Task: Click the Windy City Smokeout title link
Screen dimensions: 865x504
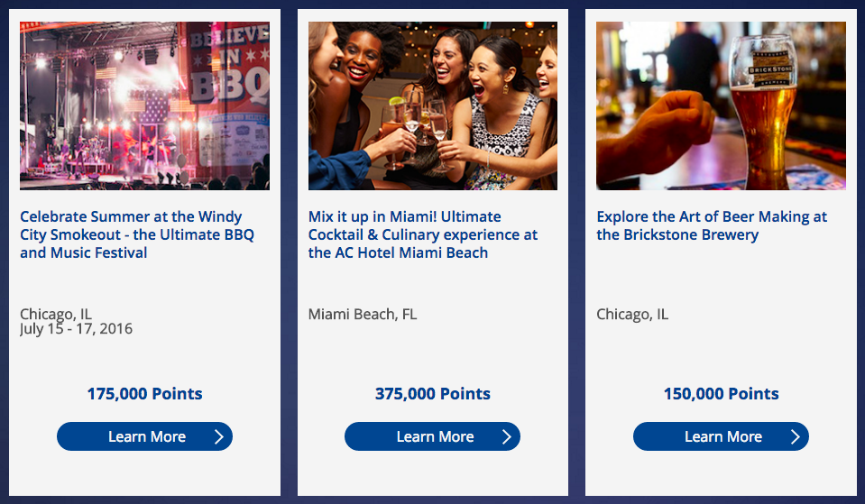Action: 137,234
